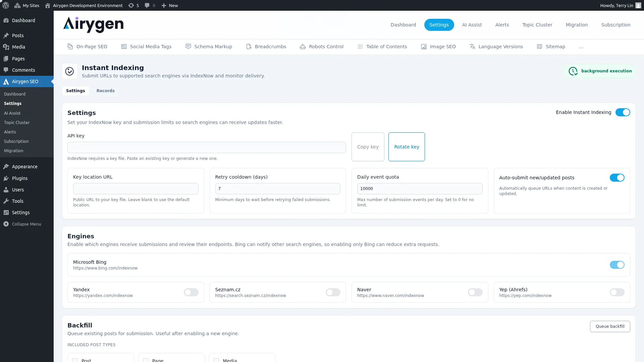Click the Schema Markup icon
This screenshot has height=362, width=644.
(188, 47)
